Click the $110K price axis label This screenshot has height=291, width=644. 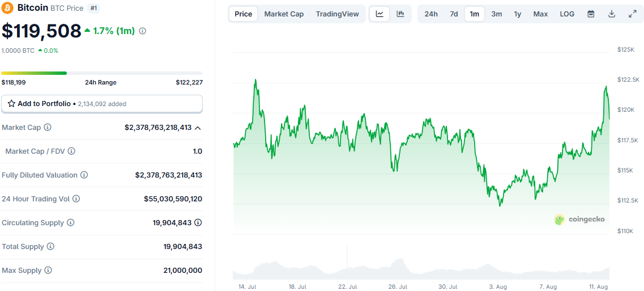click(625, 231)
